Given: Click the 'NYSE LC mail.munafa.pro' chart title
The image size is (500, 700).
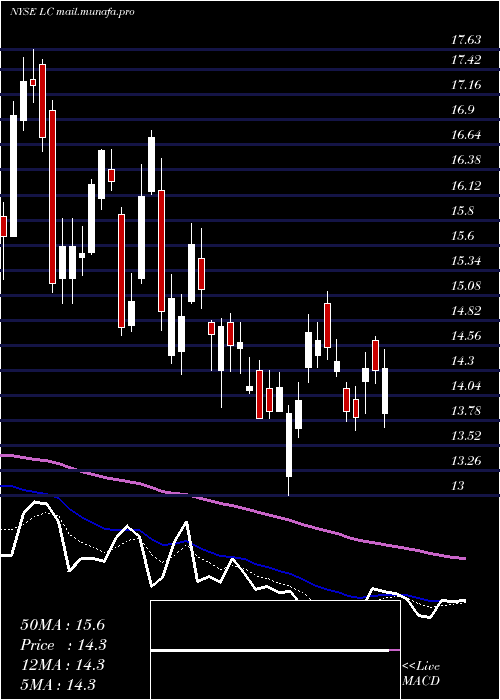Looking at the screenshot, I should click(72, 12).
